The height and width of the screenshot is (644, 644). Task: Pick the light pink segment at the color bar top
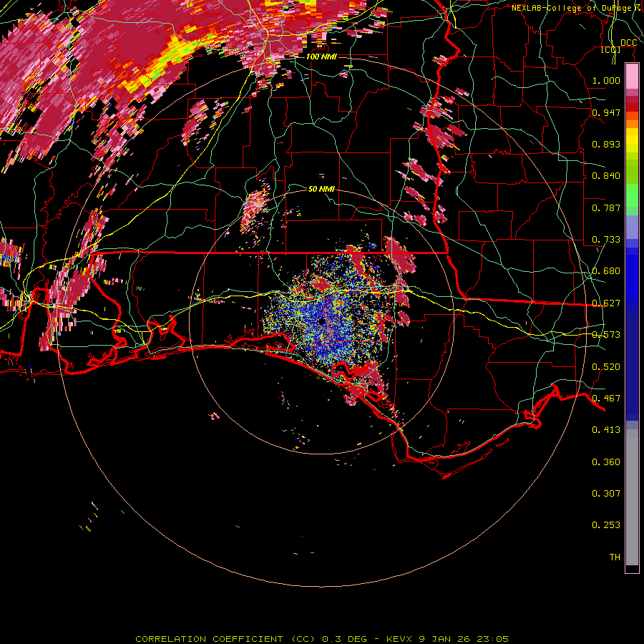632,77
